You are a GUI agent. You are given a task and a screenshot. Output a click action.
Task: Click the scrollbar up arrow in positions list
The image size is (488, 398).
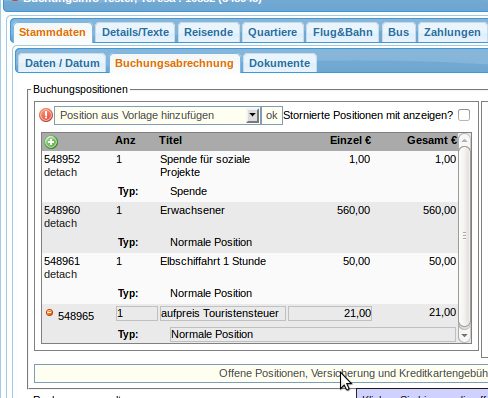pyautogui.click(x=464, y=140)
